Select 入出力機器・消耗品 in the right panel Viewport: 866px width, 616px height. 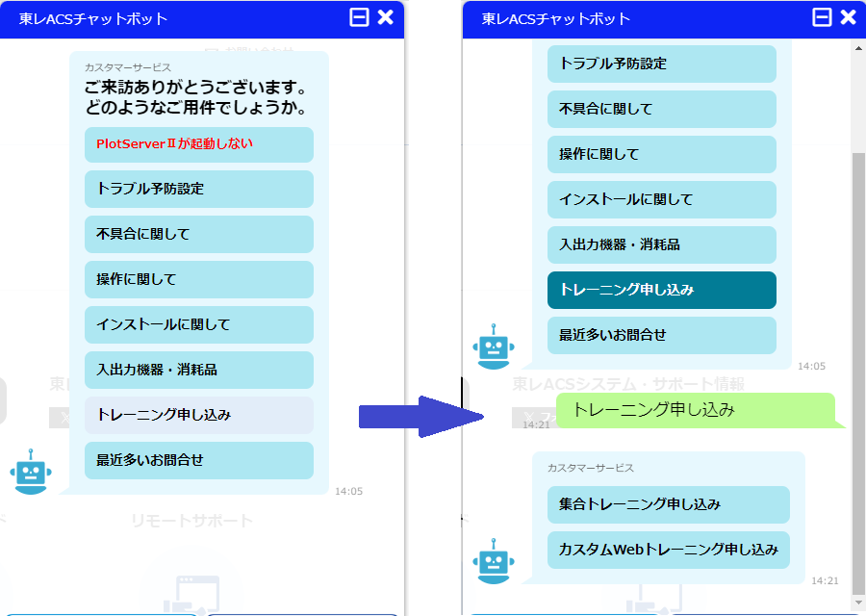pyautogui.click(x=661, y=244)
